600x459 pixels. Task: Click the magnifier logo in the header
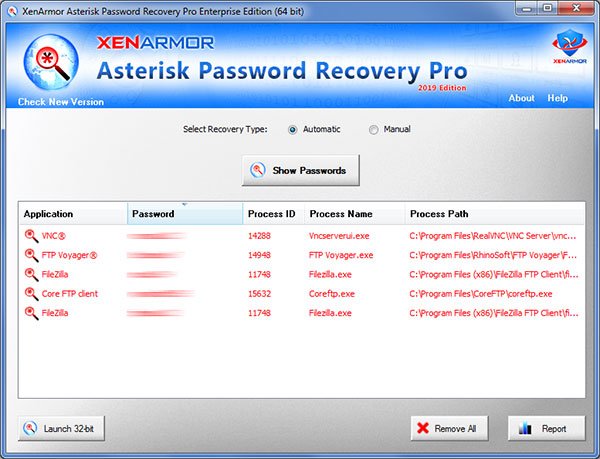[x=51, y=62]
